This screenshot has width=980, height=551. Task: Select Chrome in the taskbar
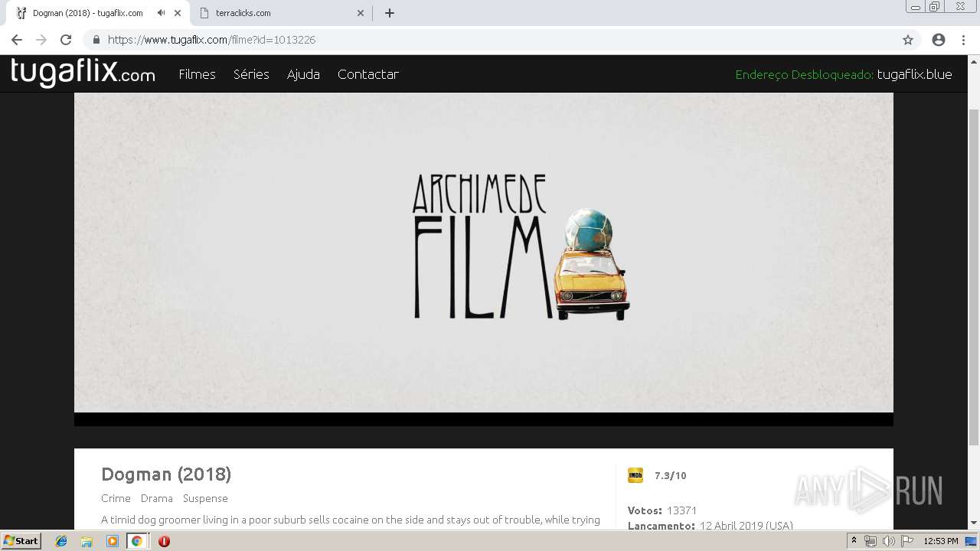pos(137,541)
